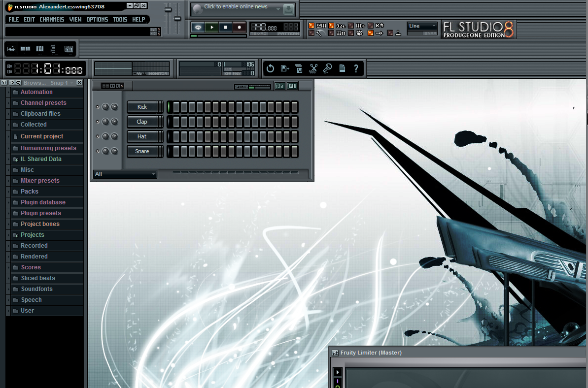Click the tempo display field
The width and height of the screenshot is (588, 388).
(264, 27)
